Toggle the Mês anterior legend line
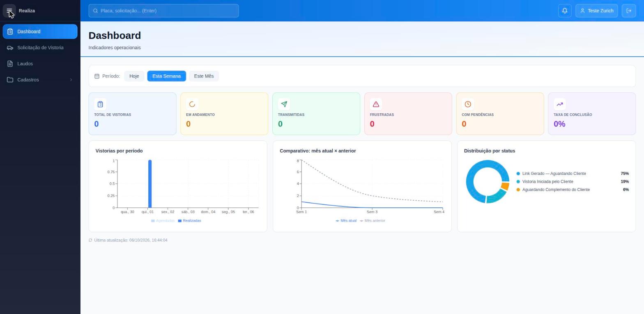 click(x=373, y=221)
